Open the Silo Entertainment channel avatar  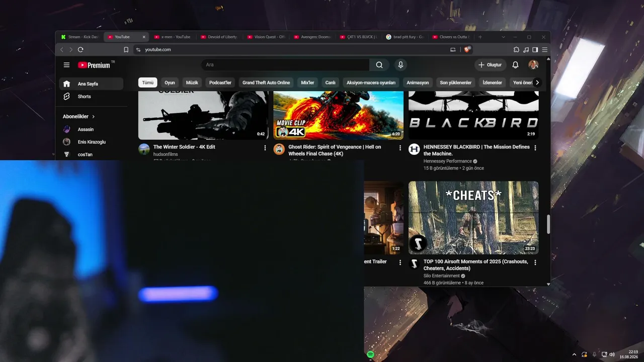(x=414, y=264)
